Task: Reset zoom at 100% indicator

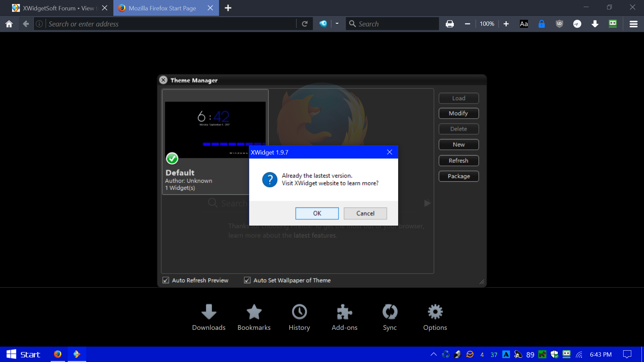Action: coord(487,24)
